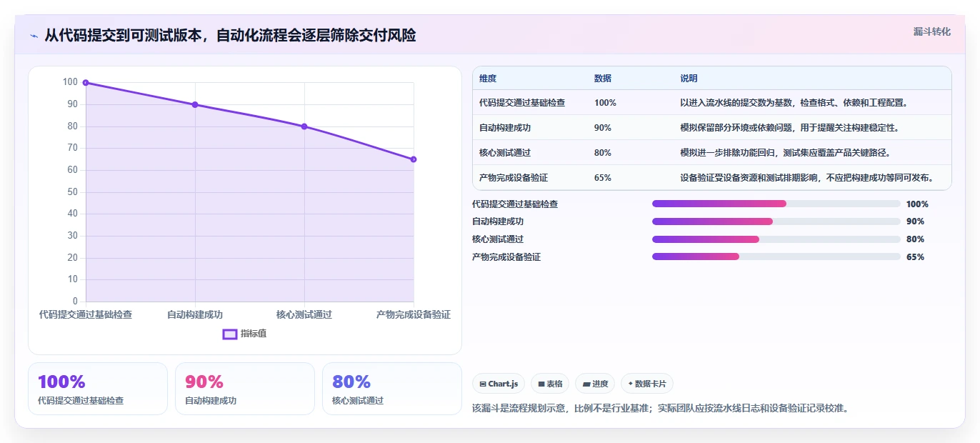This screenshot has height=443, width=980.
Task: Click the 漏斗转化 label at top right
Action: [x=932, y=31]
